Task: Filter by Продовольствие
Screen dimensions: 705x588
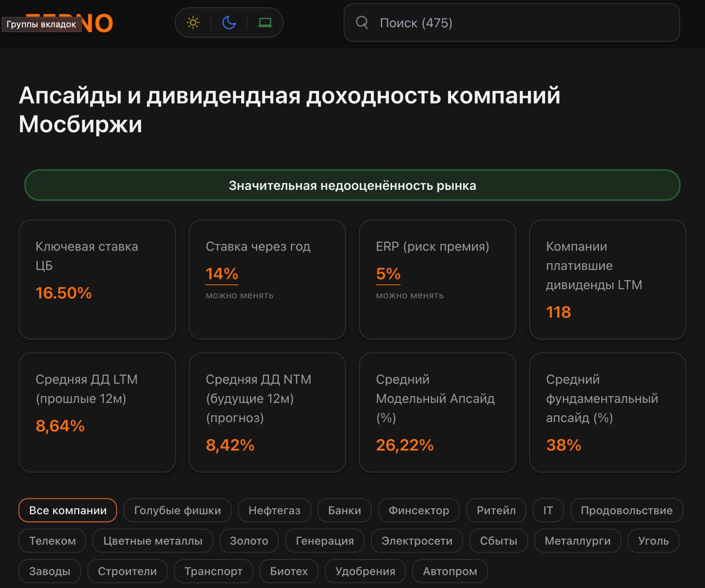Action: pos(627,510)
